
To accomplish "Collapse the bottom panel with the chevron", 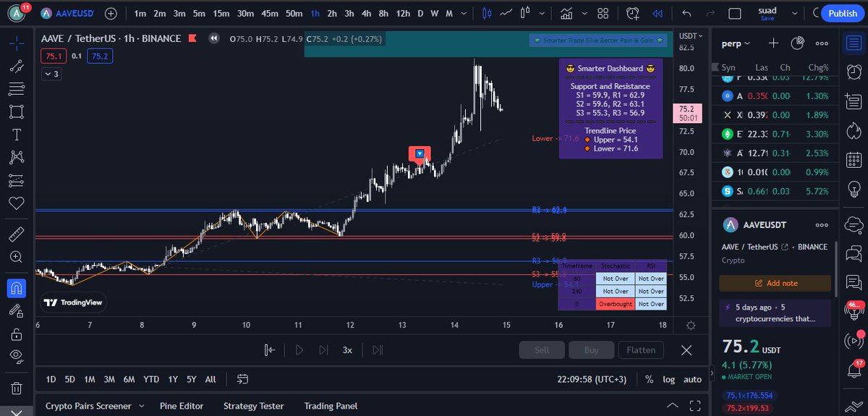I will click(x=673, y=406).
